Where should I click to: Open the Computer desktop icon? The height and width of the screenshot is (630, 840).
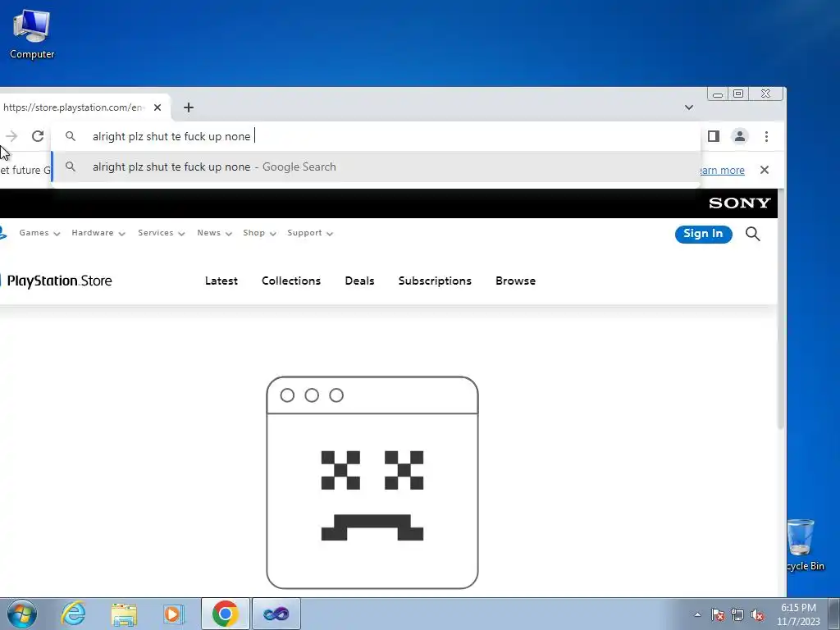tap(32, 34)
